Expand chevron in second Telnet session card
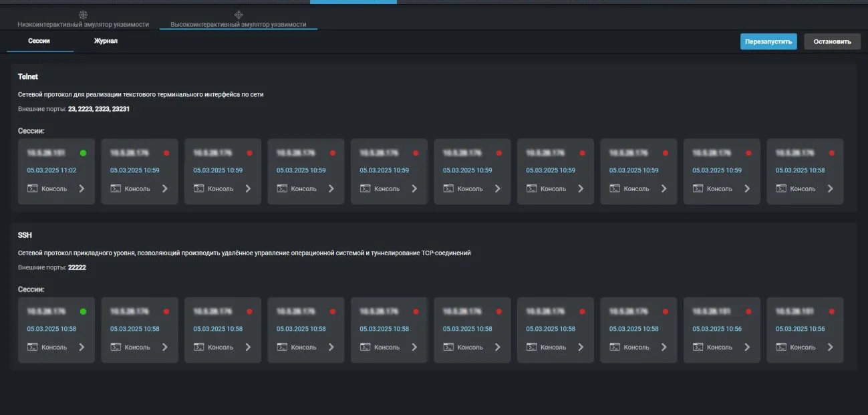This screenshot has height=415, width=868. [x=164, y=188]
